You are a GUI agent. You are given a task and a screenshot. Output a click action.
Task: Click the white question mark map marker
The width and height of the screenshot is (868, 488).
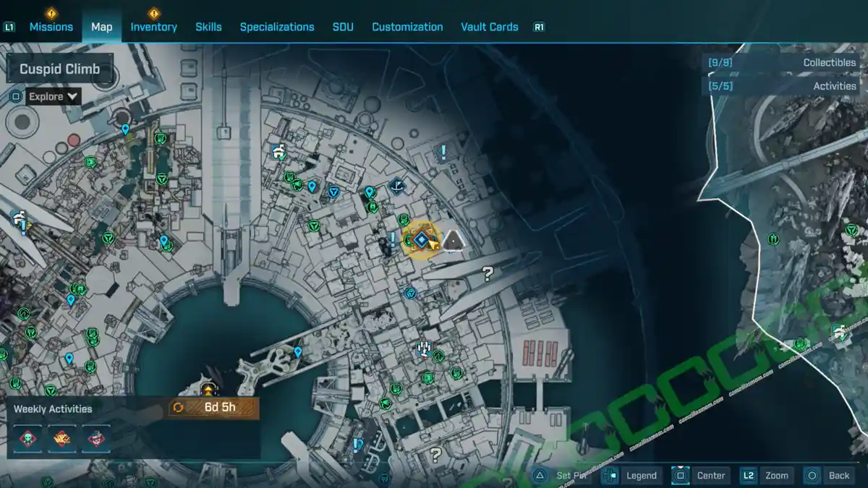pyautogui.click(x=488, y=273)
